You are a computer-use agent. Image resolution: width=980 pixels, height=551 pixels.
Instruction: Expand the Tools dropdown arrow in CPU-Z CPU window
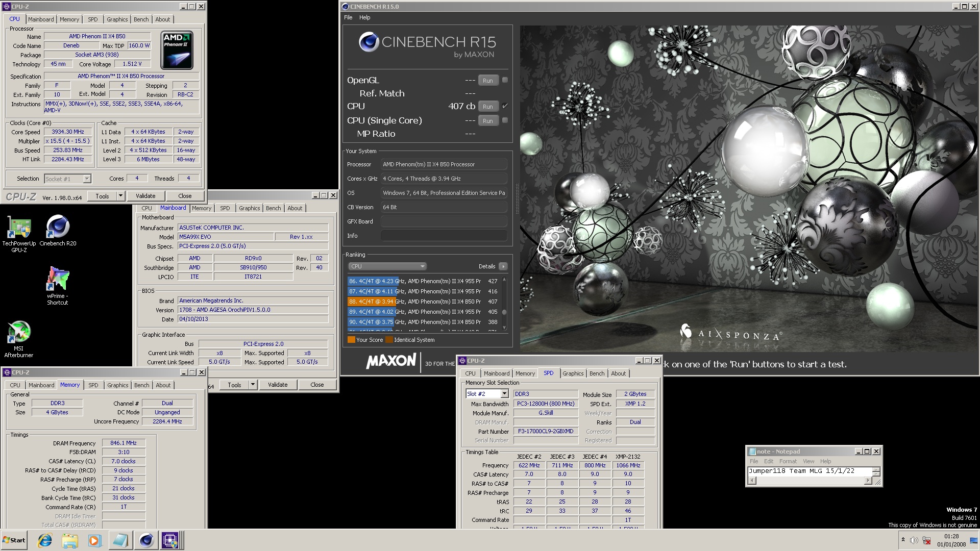coord(121,196)
